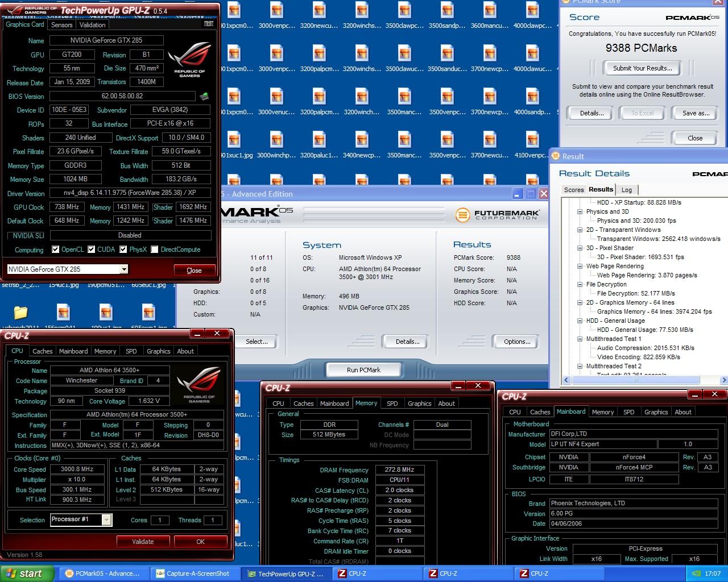Click the Submit Your Results button

[642, 68]
